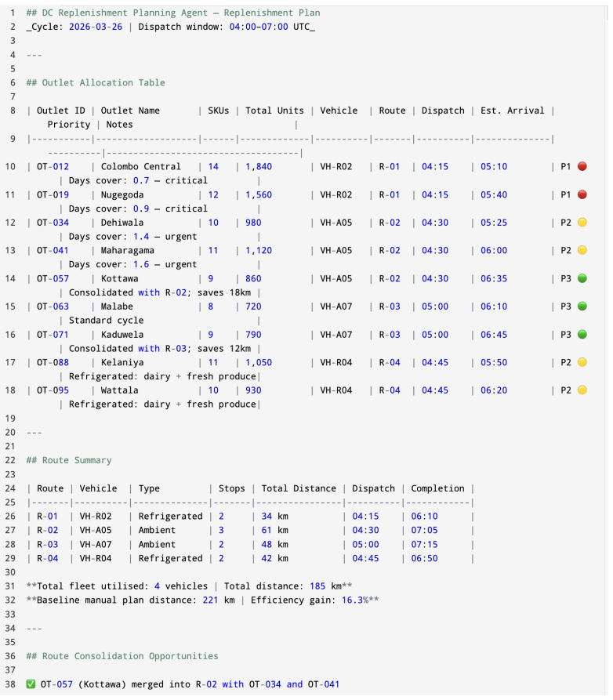The width and height of the screenshot is (613, 700).
Task: Click note 'Consolidated with R-02; saves 18km'
Action: [159, 292]
